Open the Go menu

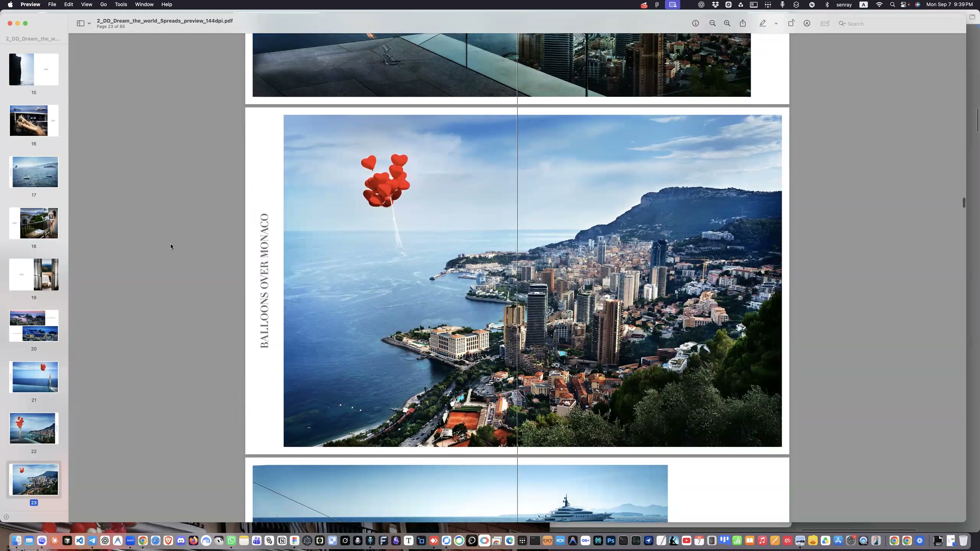click(x=103, y=5)
